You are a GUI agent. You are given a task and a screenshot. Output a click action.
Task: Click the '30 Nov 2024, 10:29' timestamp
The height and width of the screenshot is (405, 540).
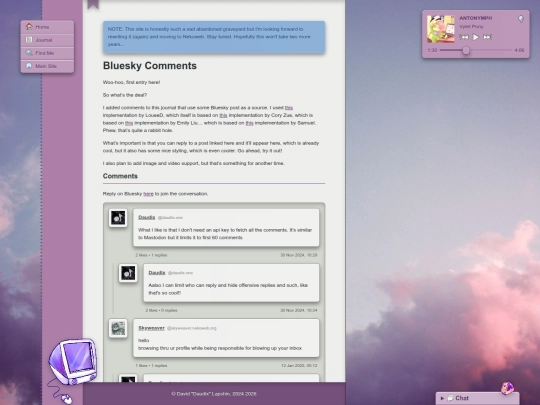pyautogui.click(x=299, y=255)
